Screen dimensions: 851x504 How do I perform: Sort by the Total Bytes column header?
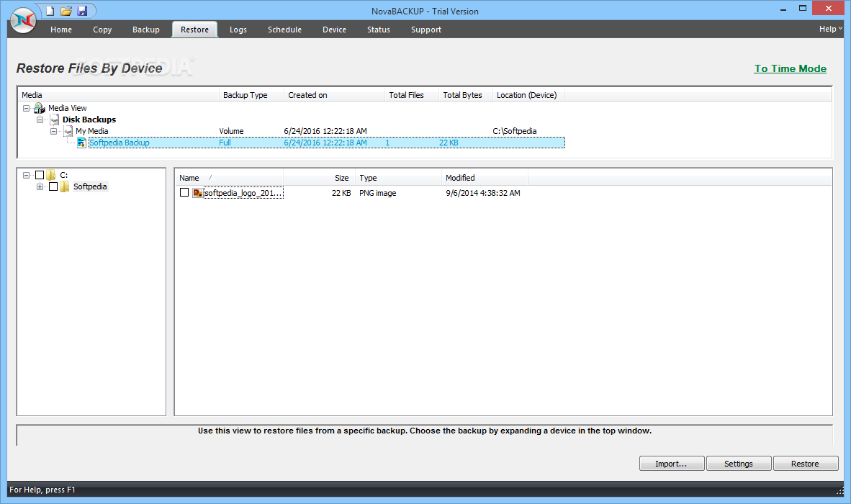[x=466, y=95]
